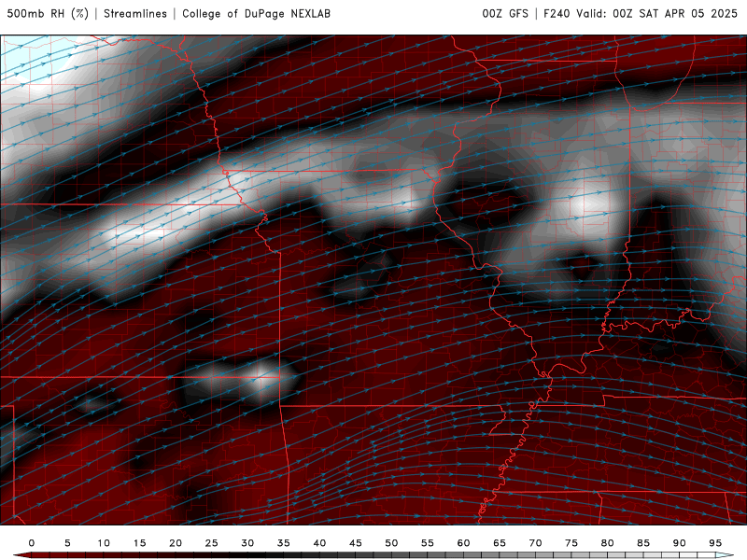Click the 5 label on the legend
The height and width of the screenshot is (560, 747).
[x=67, y=543]
